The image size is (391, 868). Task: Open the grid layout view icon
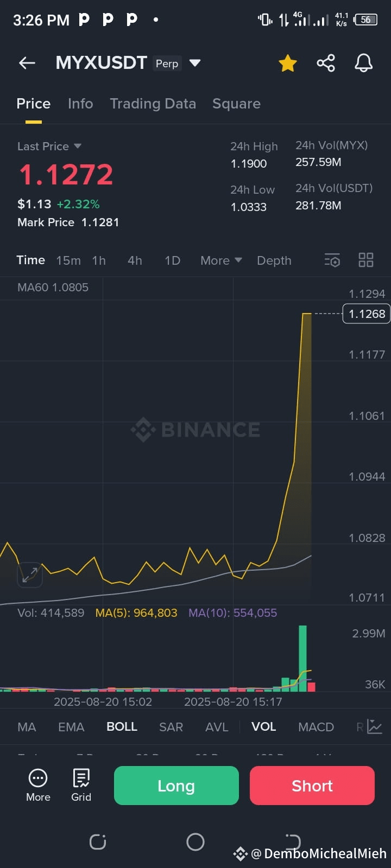(x=365, y=260)
